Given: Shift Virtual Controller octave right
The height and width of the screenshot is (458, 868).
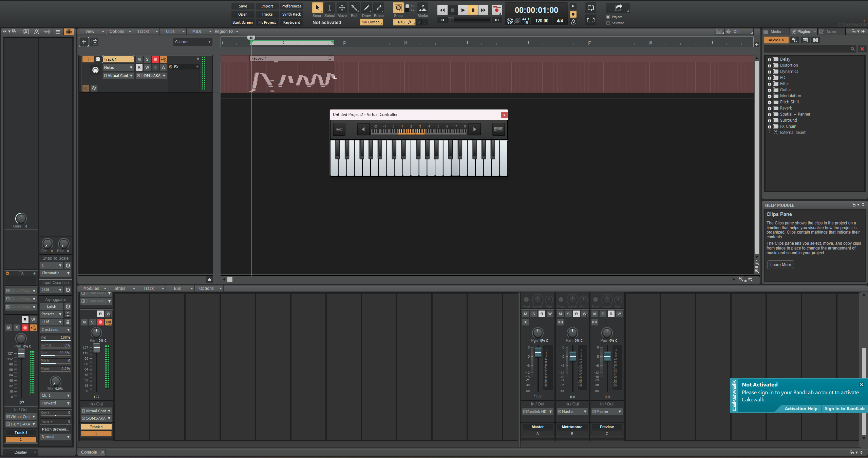Looking at the screenshot, I should coord(475,129).
